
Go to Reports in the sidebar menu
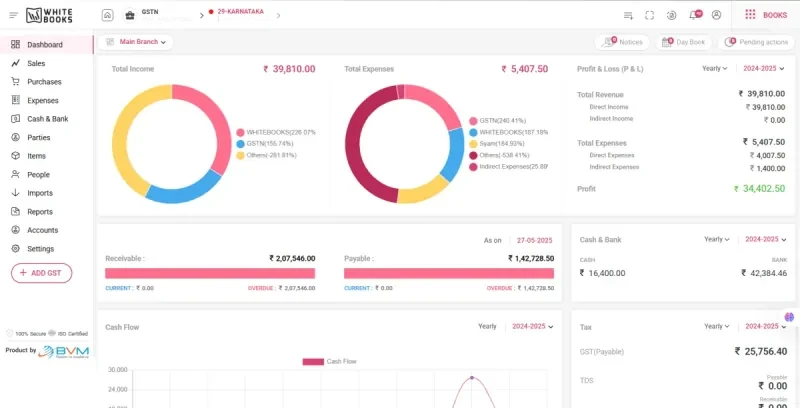coord(40,212)
